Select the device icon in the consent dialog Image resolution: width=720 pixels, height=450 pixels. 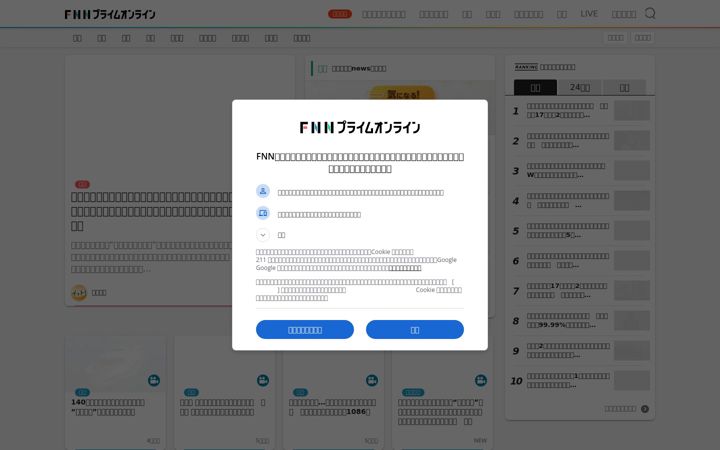263,213
